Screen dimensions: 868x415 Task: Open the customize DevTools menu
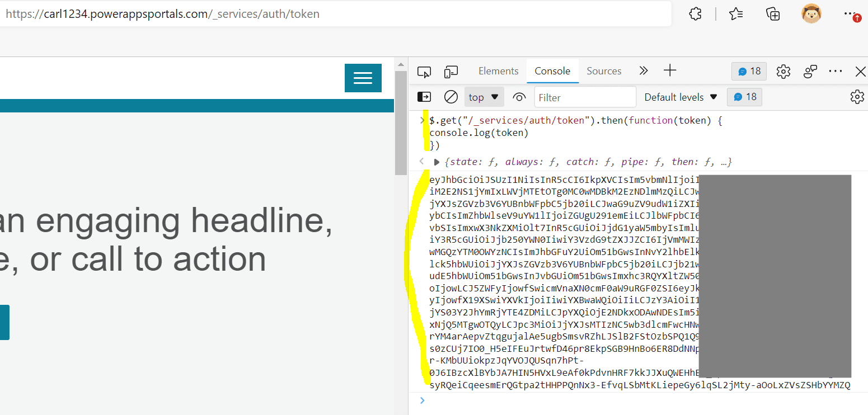836,72
